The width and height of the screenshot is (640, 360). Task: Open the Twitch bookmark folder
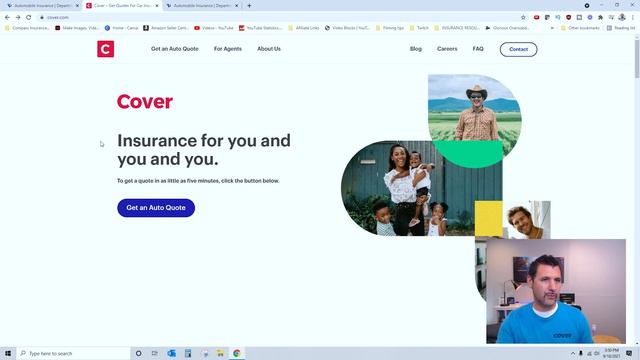(x=419, y=28)
